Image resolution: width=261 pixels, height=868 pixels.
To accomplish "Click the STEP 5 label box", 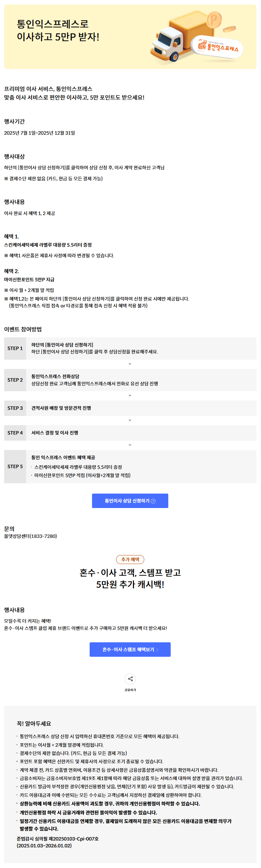I will [x=15, y=466].
